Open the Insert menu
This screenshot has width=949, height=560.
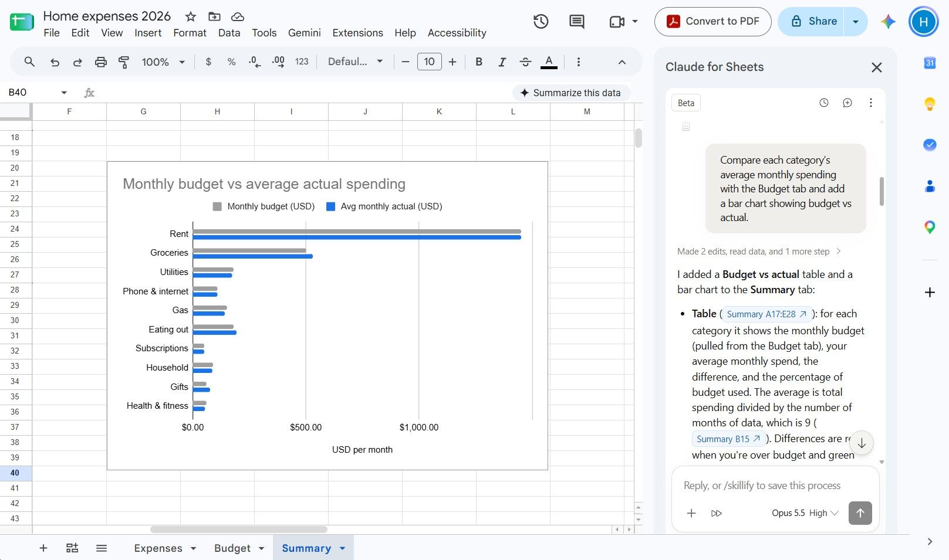coord(148,33)
